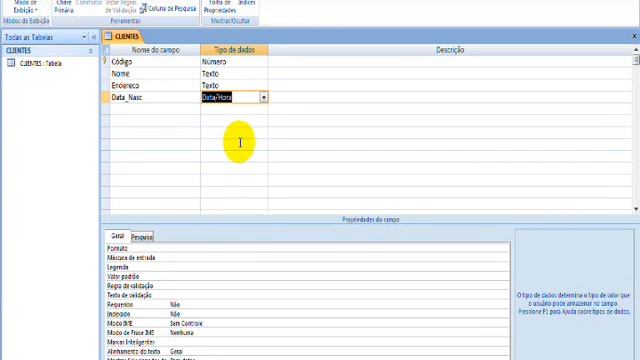Click the grid scrollbar up arrow

click(x=636, y=49)
